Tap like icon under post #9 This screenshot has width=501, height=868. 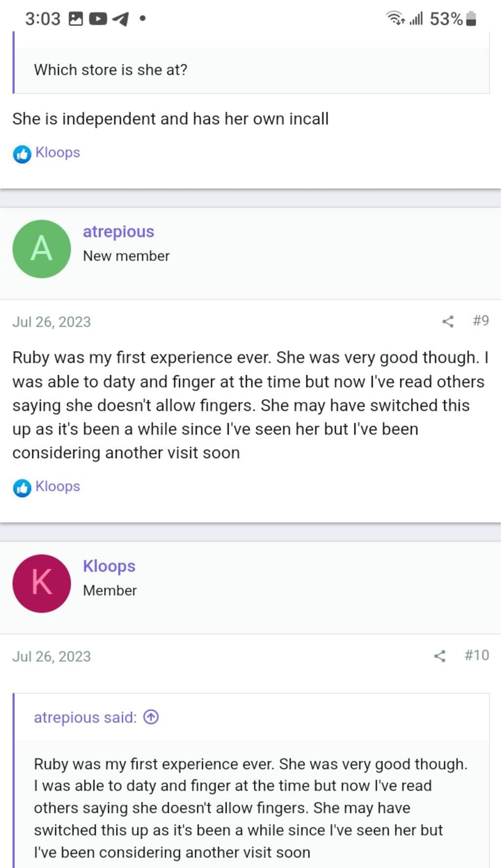pyautogui.click(x=22, y=488)
